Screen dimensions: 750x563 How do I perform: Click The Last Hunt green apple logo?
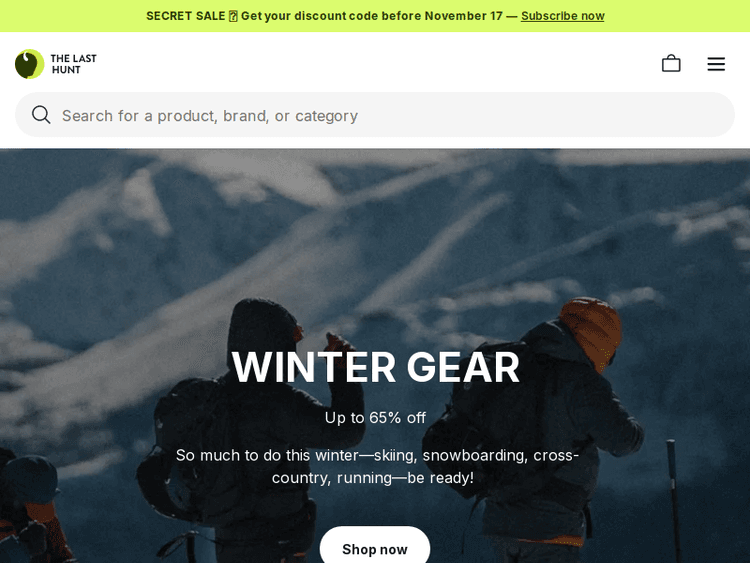pos(30,64)
